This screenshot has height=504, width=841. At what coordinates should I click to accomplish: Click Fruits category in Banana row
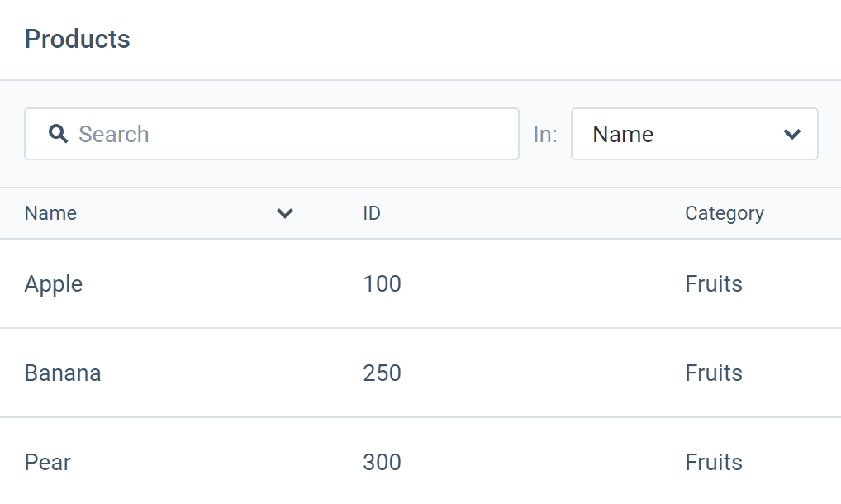[x=714, y=373]
